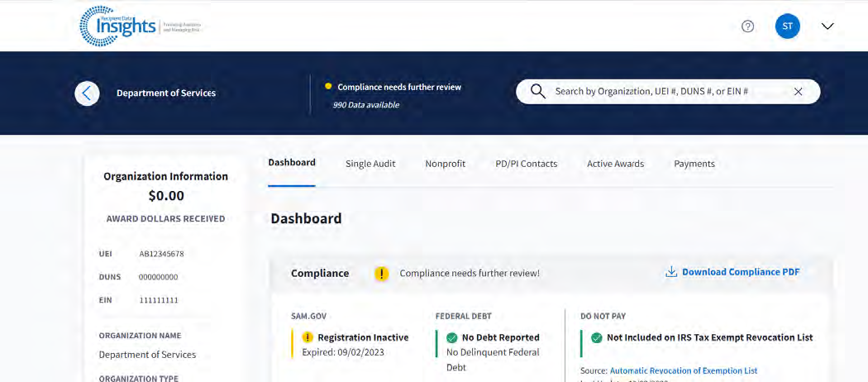The image size is (868, 382).
Task: Expand the user account dropdown chevron
Action: coord(827,26)
